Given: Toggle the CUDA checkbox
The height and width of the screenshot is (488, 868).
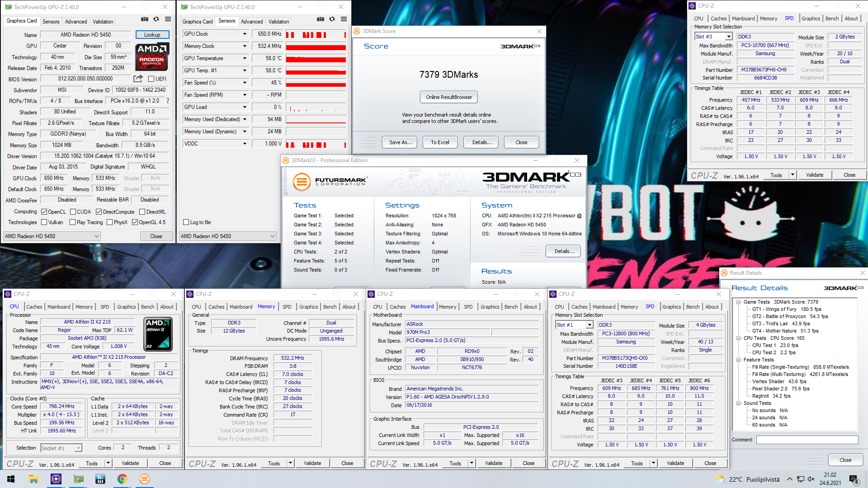Looking at the screenshot, I should pos(73,211).
